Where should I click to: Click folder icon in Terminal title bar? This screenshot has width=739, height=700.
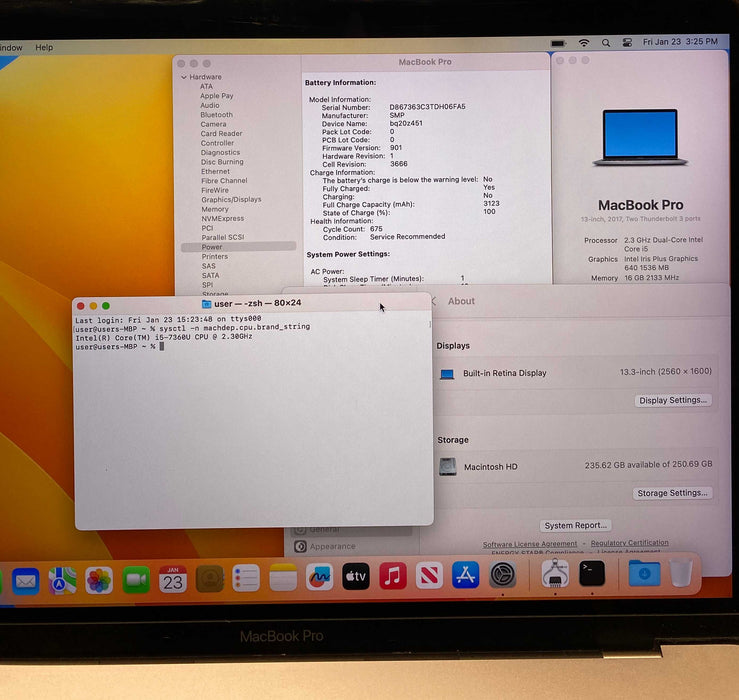point(206,304)
